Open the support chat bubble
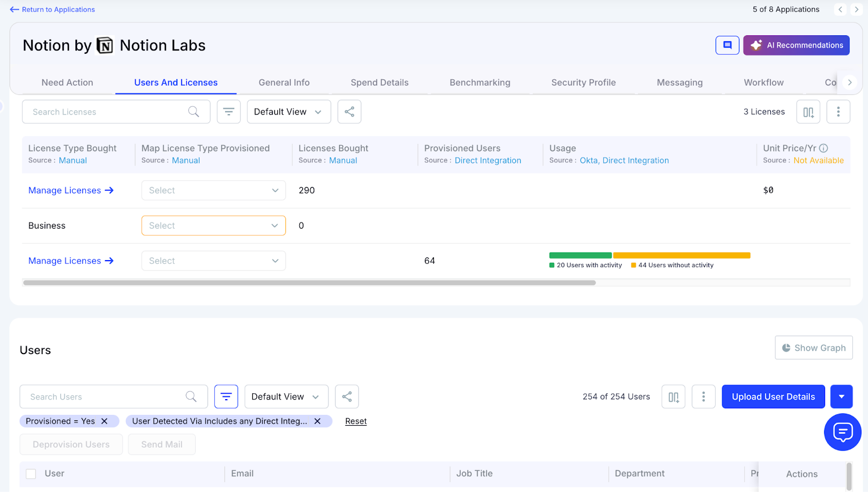Viewport: 868px width, 492px height. [x=843, y=432]
